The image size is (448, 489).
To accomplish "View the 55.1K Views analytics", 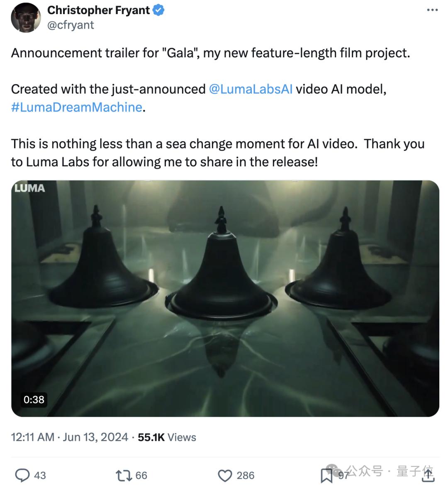I will [167, 437].
